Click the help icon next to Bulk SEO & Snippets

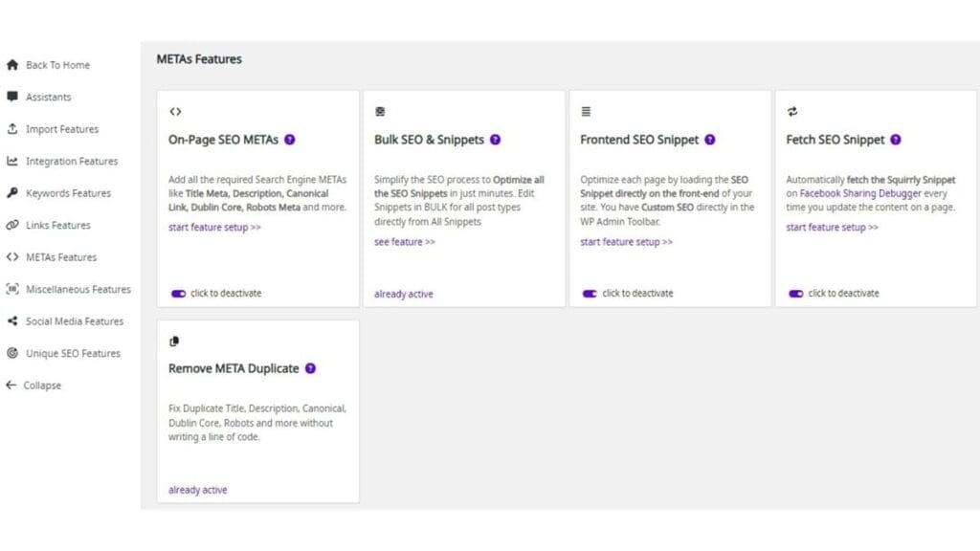(496, 140)
